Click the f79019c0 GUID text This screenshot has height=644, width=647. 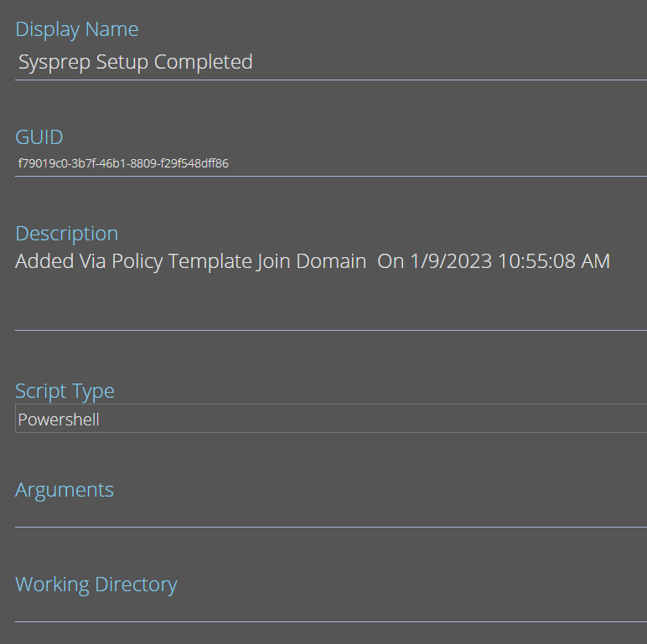click(x=123, y=163)
